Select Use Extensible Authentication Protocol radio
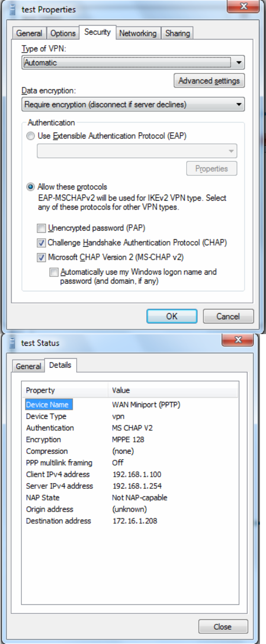Screen dimensions: 266x644 31,136
